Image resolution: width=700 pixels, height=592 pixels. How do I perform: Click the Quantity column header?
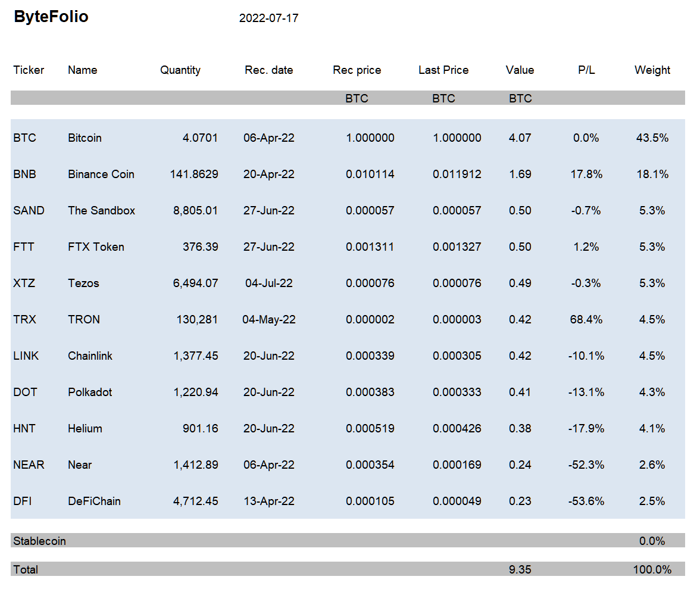(180, 70)
